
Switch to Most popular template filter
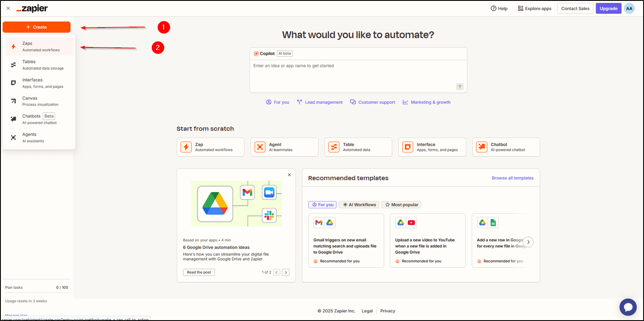[401, 205]
